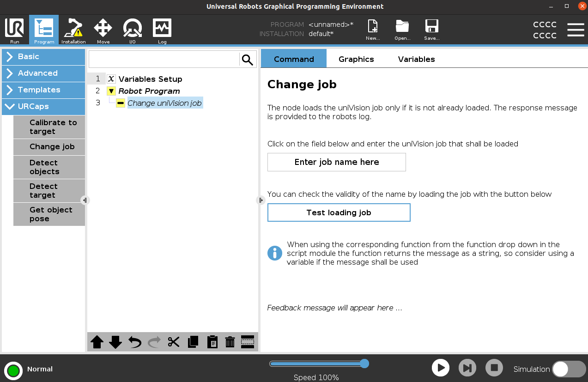Open the I/O tab
The height and width of the screenshot is (382, 588).
click(133, 30)
